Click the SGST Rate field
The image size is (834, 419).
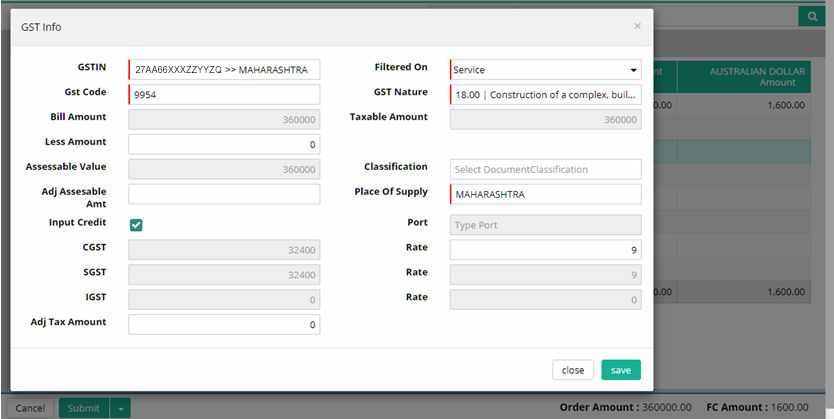click(546, 275)
